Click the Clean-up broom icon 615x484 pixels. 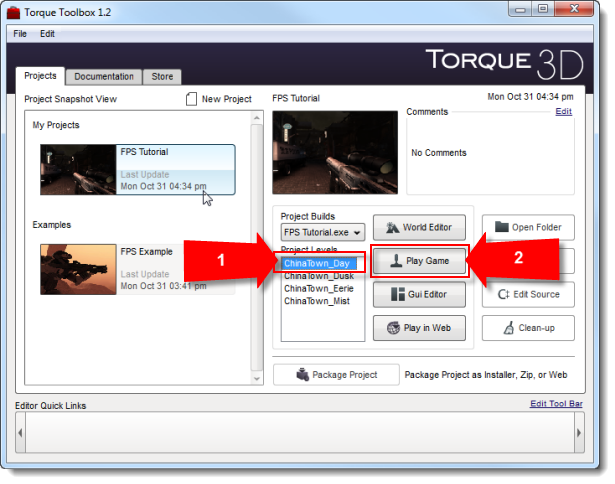509,328
